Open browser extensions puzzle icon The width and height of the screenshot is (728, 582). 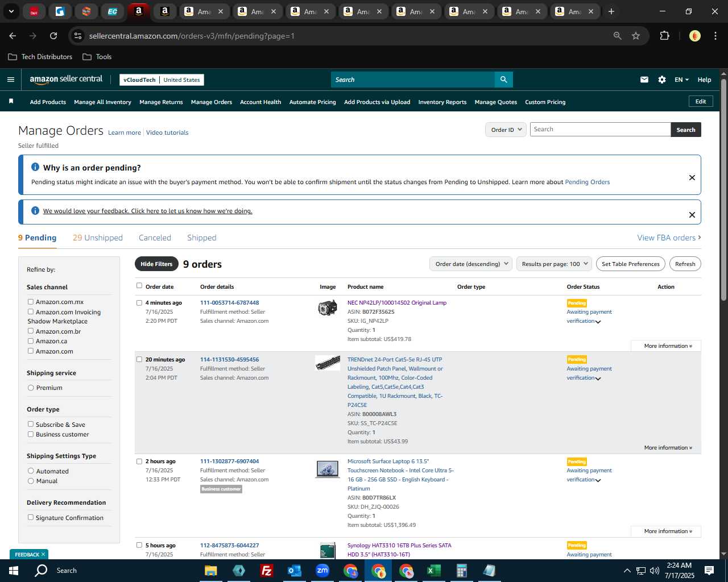click(664, 36)
